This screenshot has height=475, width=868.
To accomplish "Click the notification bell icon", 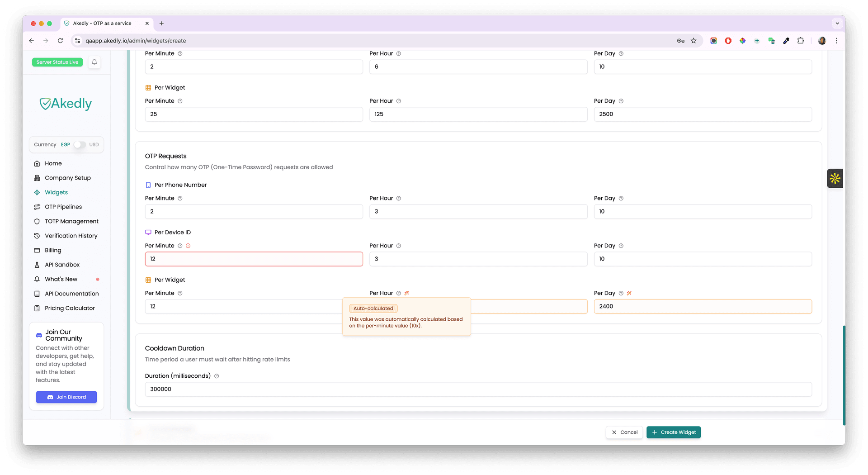I will point(94,62).
